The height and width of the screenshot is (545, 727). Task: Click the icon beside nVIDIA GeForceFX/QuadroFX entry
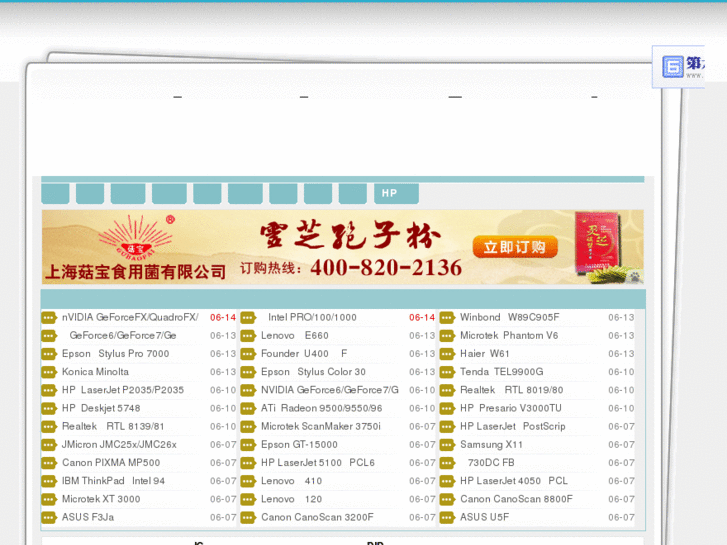click(49, 318)
